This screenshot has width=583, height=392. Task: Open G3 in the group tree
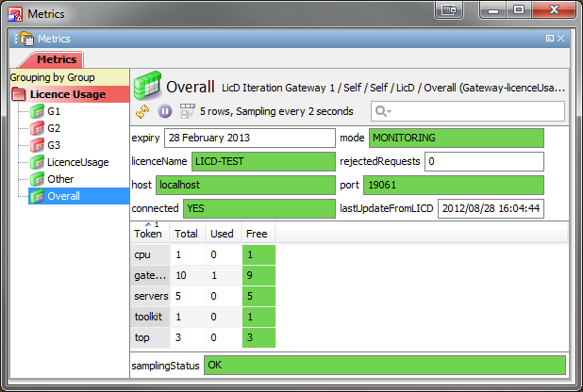(x=54, y=145)
